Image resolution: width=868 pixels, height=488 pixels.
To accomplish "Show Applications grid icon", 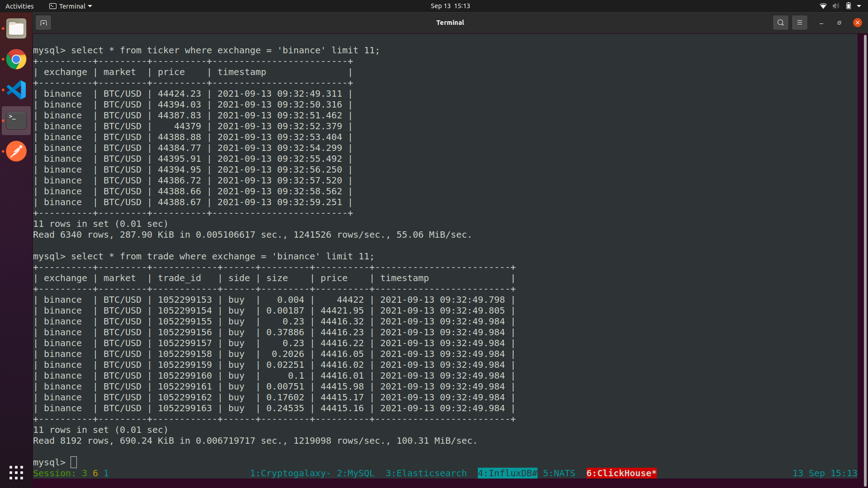I will [x=16, y=472].
